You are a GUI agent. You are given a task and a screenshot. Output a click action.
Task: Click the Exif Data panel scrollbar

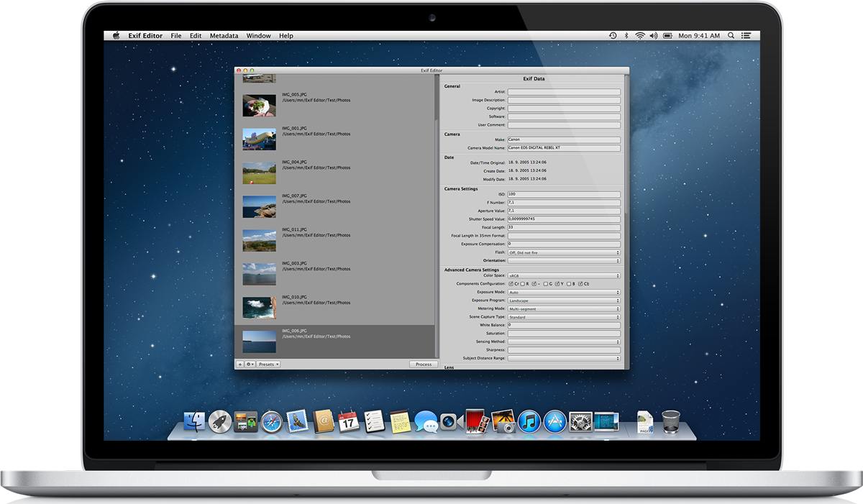point(625,144)
